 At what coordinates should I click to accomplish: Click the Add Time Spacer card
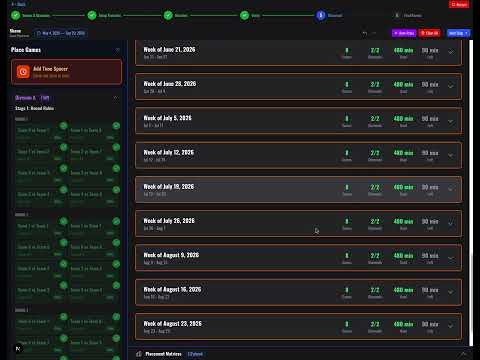click(x=66, y=72)
